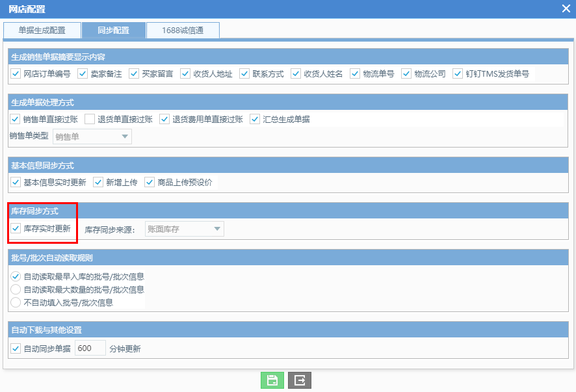Toggle the 自动同步单据 checkbox

[16, 348]
